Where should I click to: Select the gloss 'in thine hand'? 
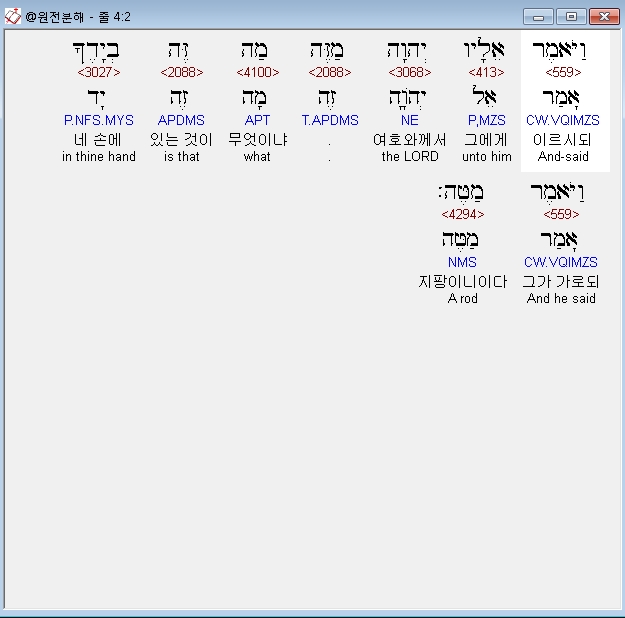(99, 156)
